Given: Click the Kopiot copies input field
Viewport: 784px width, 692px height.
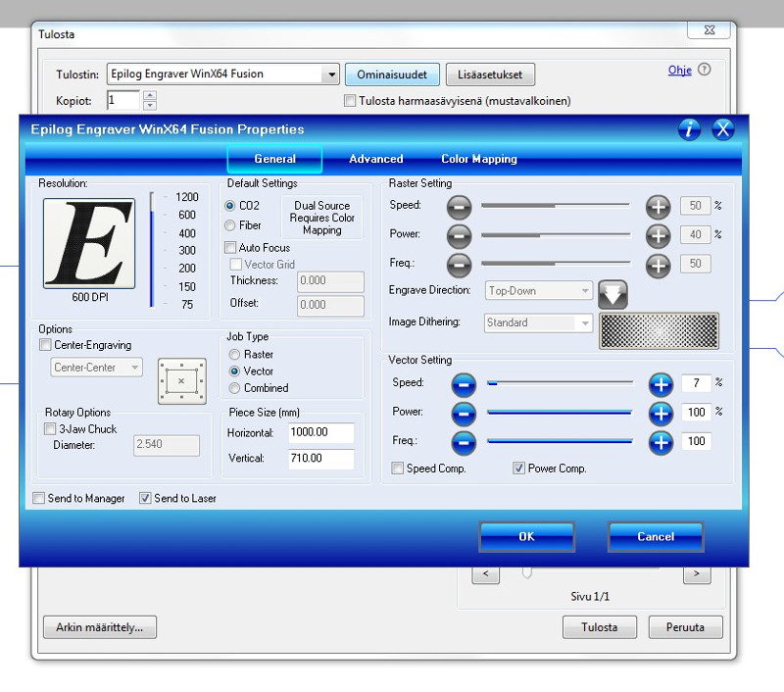Looking at the screenshot, I should [x=123, y=100].
